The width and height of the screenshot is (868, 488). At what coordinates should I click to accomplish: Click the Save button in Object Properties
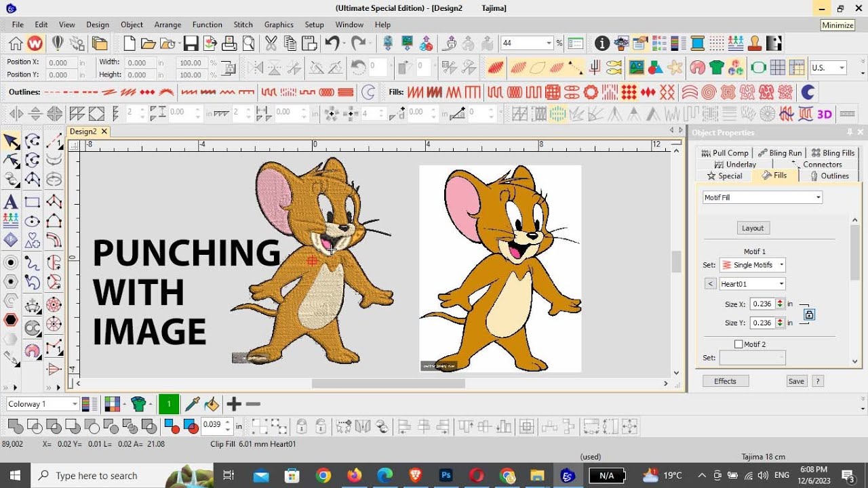tap(796, 382)
